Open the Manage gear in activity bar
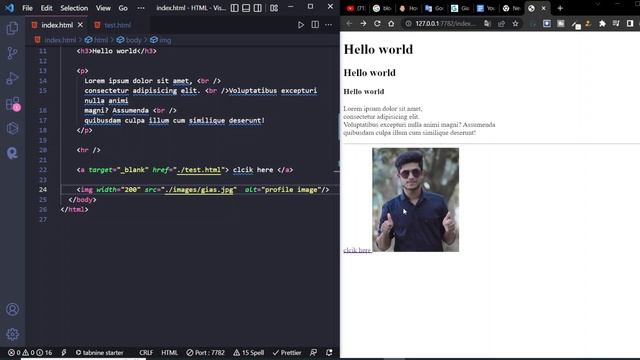This screenshot has height=360, width=640. point(12,334)
